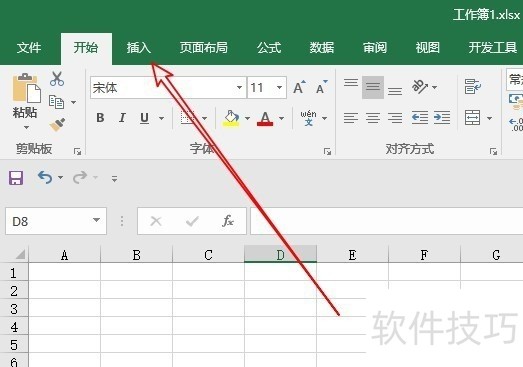Select column C header
Viewport: 523px width, 367px height.
click(208, 255)
